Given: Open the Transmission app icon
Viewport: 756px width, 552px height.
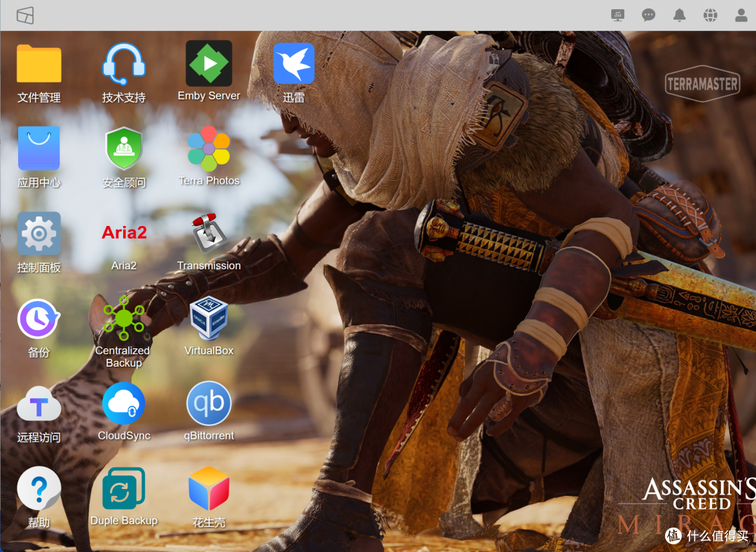Looking at the screenshot, I should 209,233.
